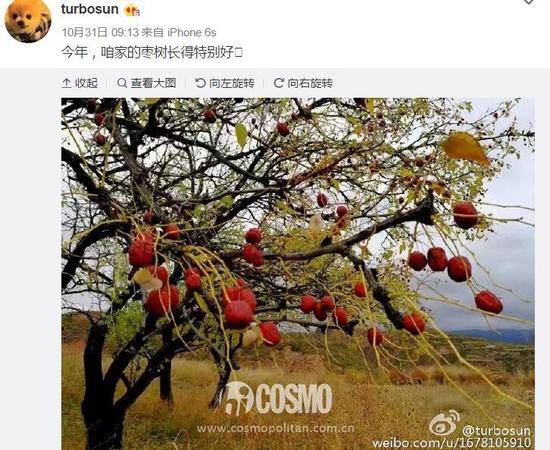Collapse the image with 收起
Image resolution: width=550 pixels, height=450 pixels.
pos(80,83)
